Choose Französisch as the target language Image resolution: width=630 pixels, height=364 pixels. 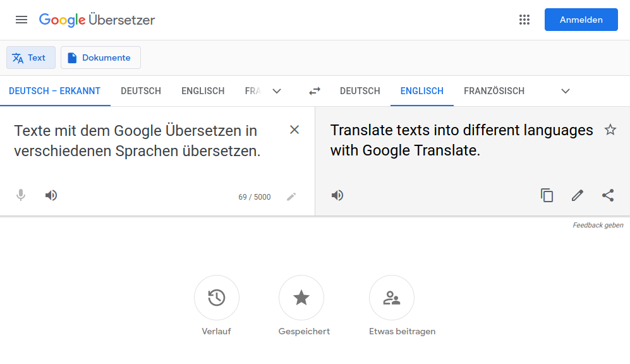coord(494,91)
